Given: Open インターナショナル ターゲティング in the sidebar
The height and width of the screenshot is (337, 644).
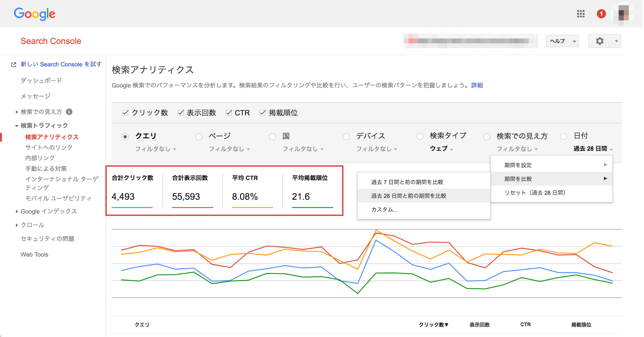Looking at the screenshot, I should (x=62, y=183).
